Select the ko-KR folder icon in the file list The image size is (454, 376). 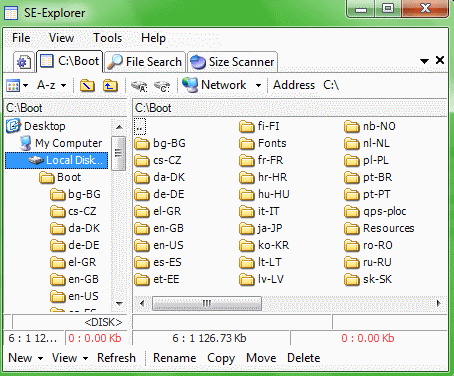pyautogui.click(x=247, y=246)
